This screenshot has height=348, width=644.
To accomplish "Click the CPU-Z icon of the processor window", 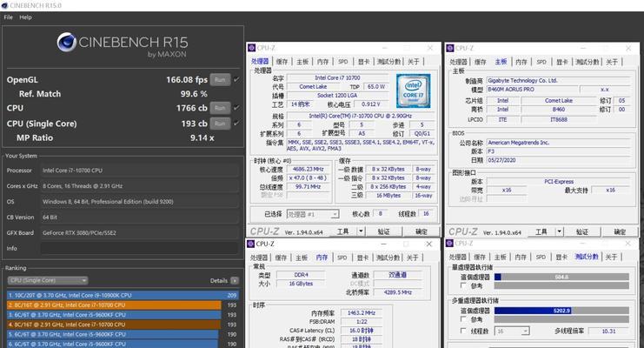I will (251, 48).
